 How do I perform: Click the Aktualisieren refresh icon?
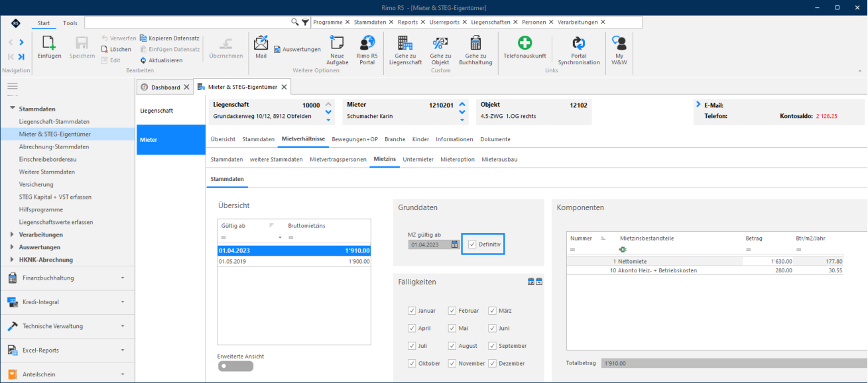pos(143,60)
